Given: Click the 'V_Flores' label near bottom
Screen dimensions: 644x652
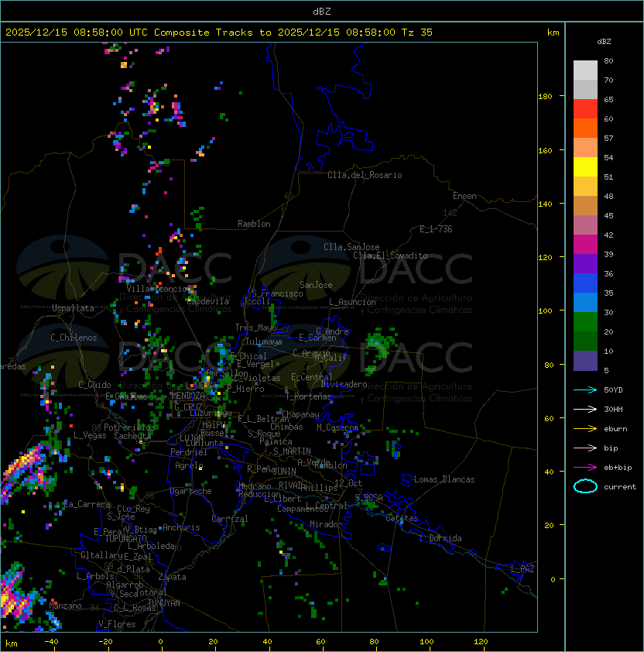Looking at the screenshot, I should coord(117,624).
